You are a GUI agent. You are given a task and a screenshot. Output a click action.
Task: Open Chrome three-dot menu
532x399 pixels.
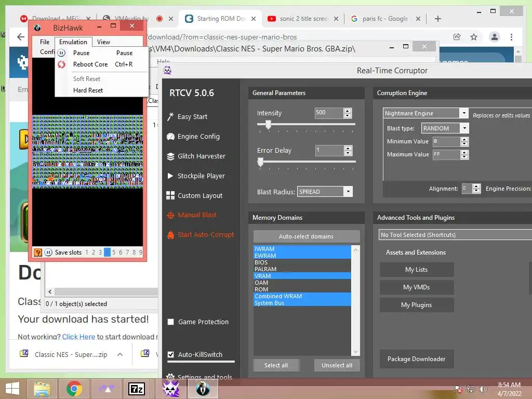511,37
